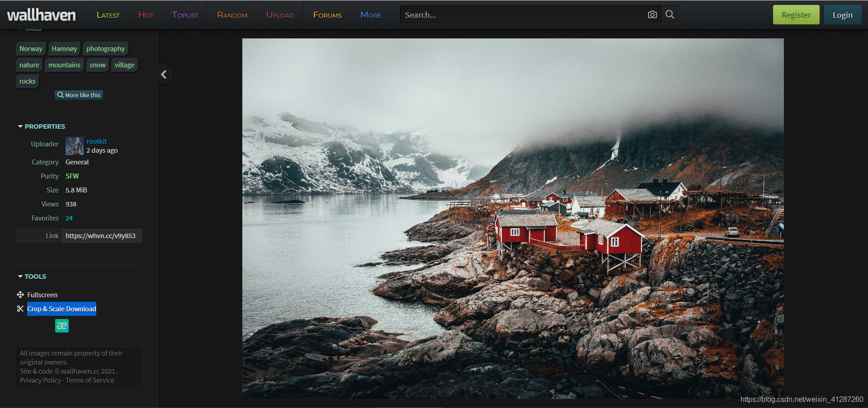This screenshot has height=408, width=868.
Task: Click the wallhaven logo
Action: [41, 15]
